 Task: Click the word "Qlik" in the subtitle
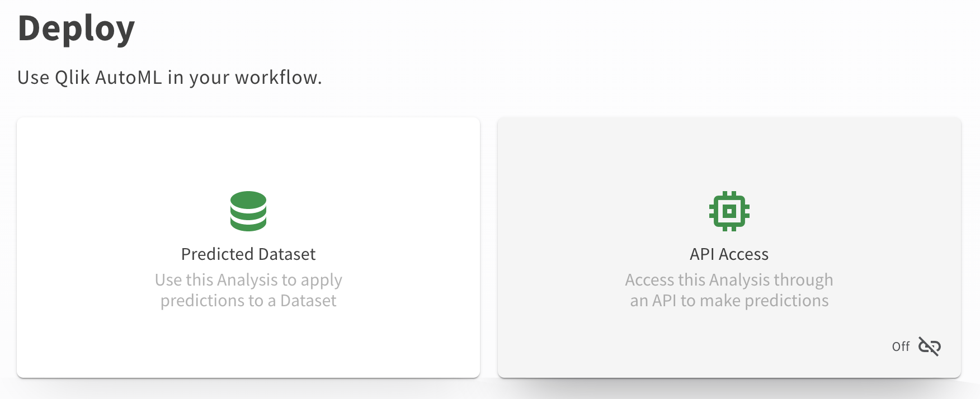72,77
